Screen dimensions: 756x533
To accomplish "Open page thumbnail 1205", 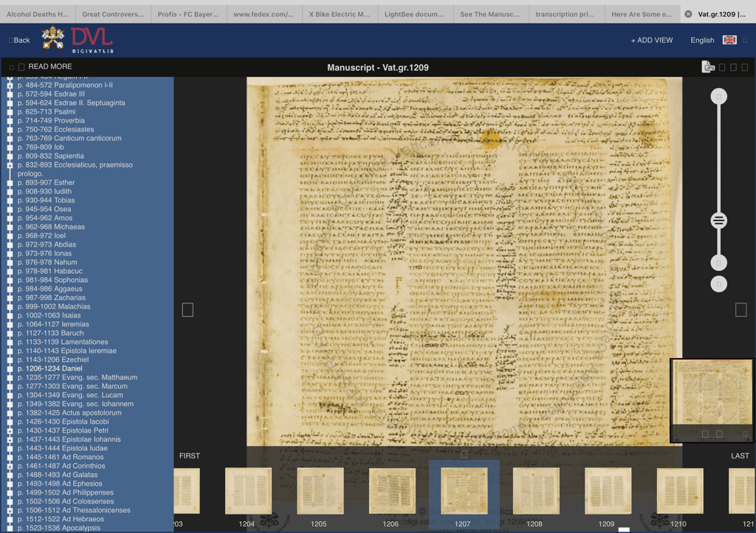I will [320, 491].
